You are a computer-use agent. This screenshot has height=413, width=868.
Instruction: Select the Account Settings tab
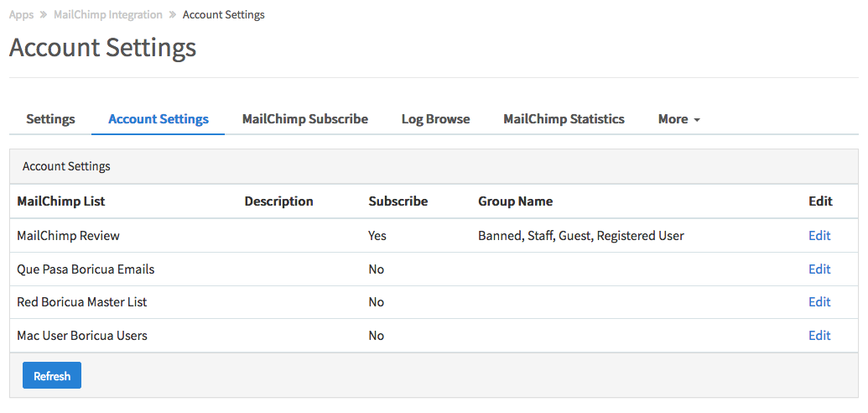tap(159, 119)
